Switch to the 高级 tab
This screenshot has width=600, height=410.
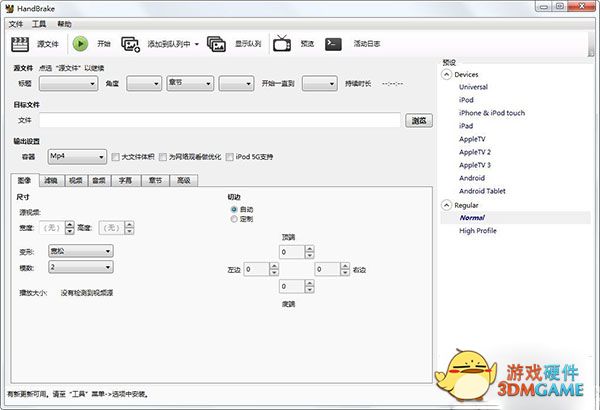click(184, 180)
